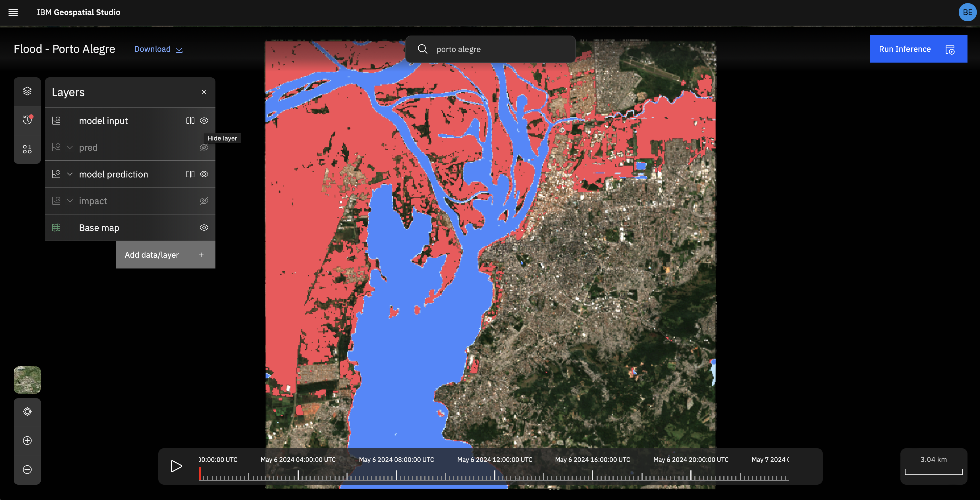Hide the model input layer
Screen dimensions: 980x500
204,121
